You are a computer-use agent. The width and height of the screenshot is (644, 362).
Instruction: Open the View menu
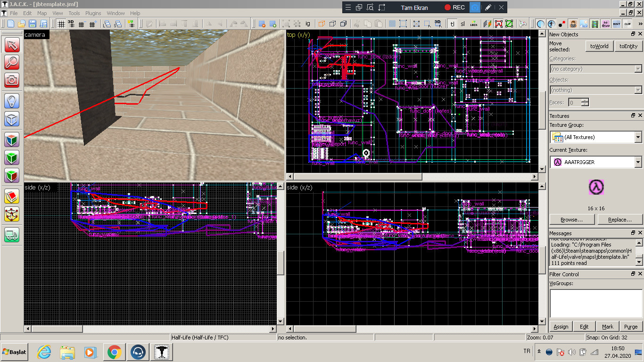[x=58, y=13]
